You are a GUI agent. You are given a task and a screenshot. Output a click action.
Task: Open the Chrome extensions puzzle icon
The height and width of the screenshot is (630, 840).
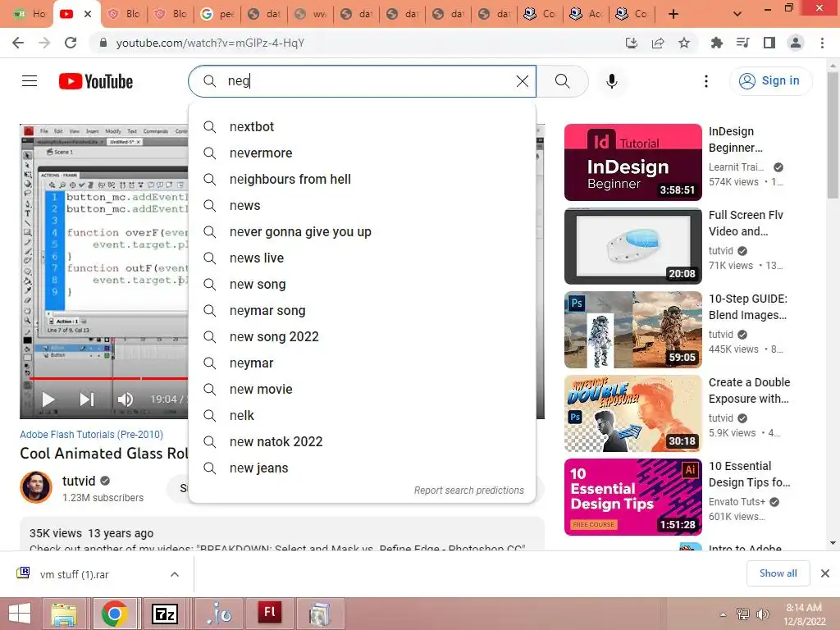[716, 43]
